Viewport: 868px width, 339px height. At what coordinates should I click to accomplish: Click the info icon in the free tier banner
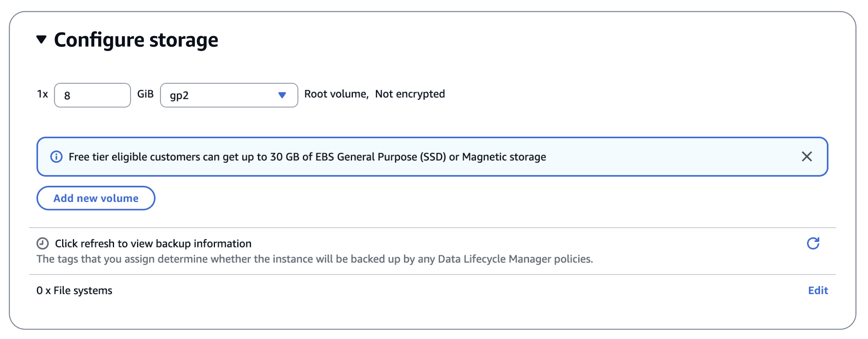pos(56,157)
